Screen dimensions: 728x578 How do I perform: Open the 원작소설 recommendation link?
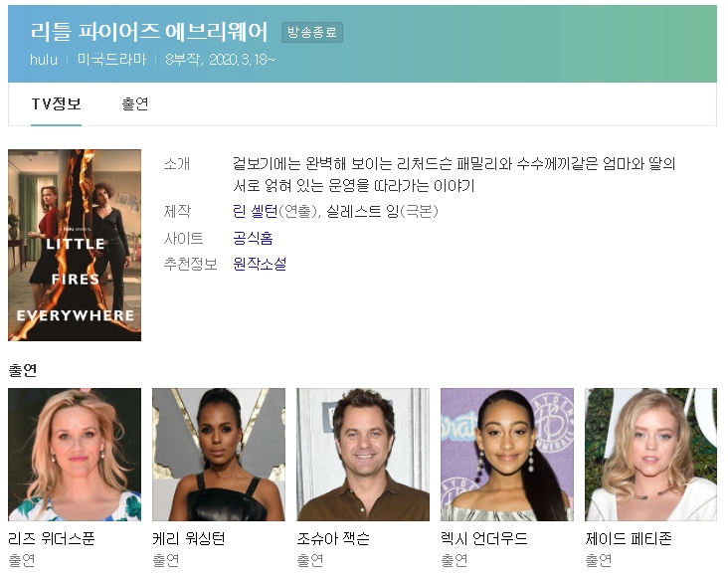coord(260,264)
